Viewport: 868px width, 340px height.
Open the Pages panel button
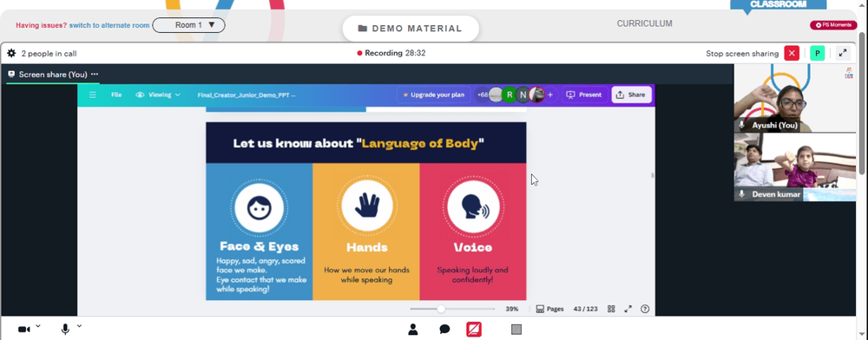click(x=549, y=309)
